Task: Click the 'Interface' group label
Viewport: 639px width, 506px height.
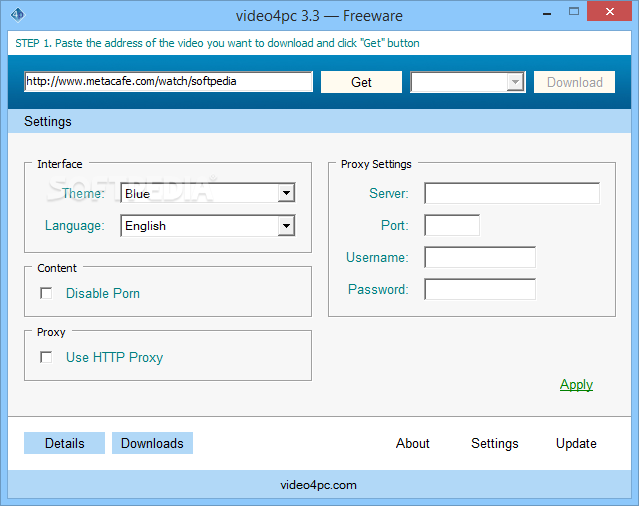Action: (x=60, y=164)
